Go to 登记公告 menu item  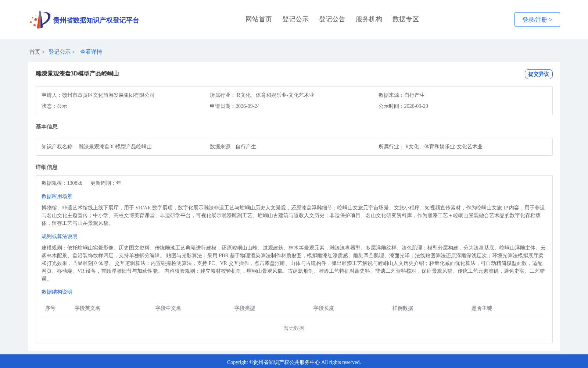(332, 19)
